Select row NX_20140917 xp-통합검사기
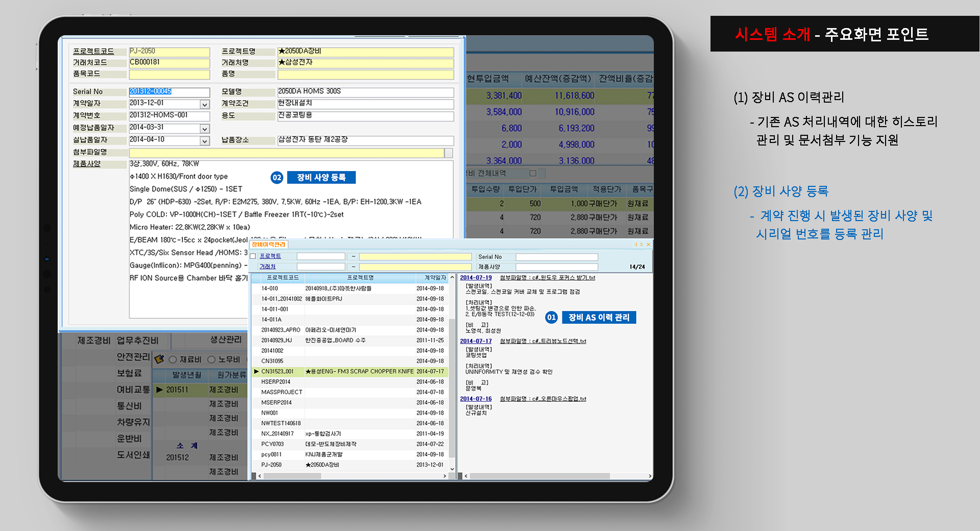980x531 pixels. click(x=350, y=433)
